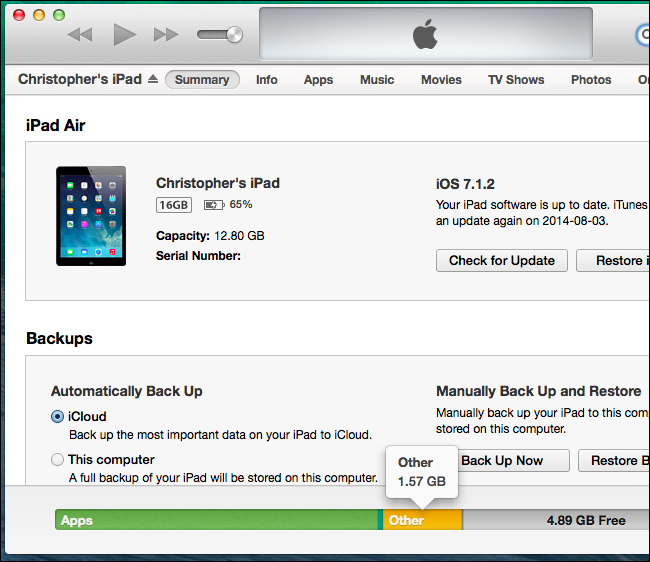Click the thin teal storage segment
This screenshot has width=650, height=562.
(380, 520)
